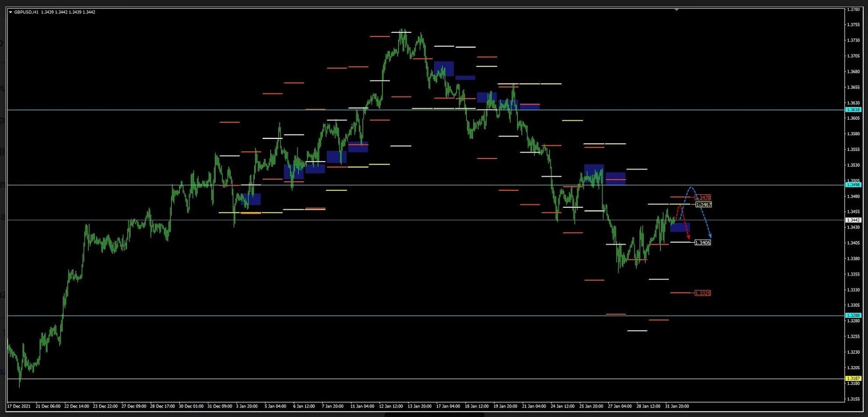Viewport: 868px width, 417px height.
Task: Select the cyan 1.3288 price tag
Action: tap(854, 316)
